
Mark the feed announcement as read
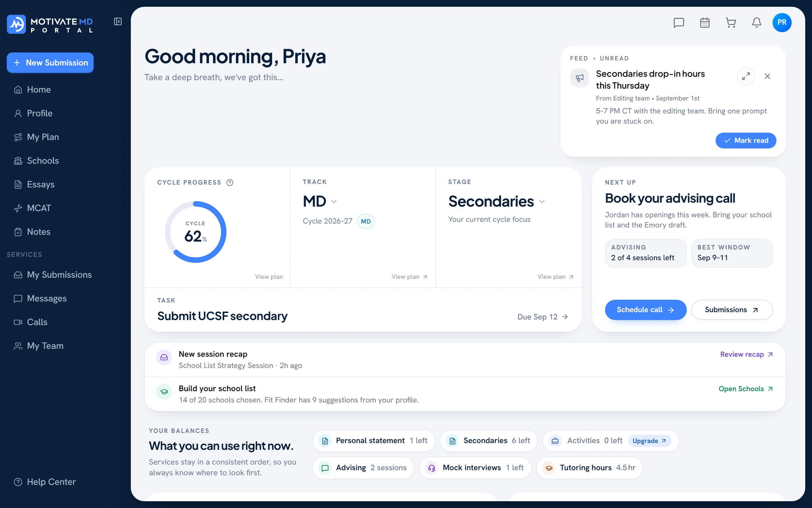746,141
